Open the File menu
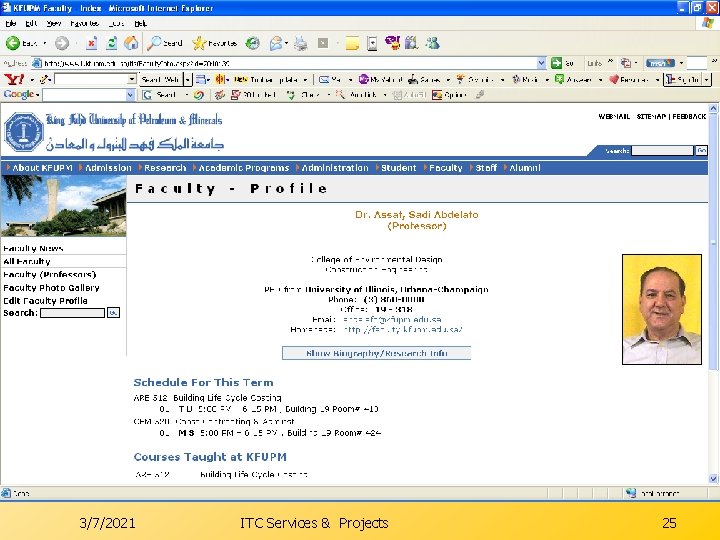Image resolution: width=720 pixels, height=540 pixels. [11, 23]
